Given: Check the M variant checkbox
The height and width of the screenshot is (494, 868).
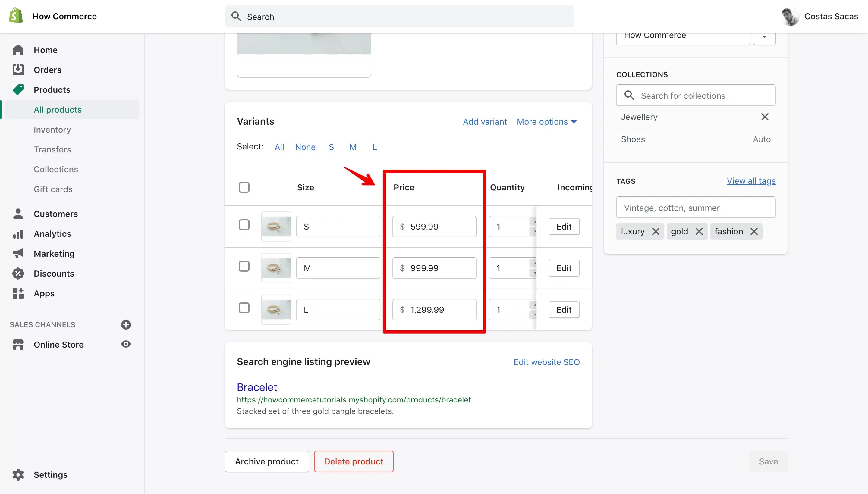Looking at the screenshot, I should click(244, 266).
